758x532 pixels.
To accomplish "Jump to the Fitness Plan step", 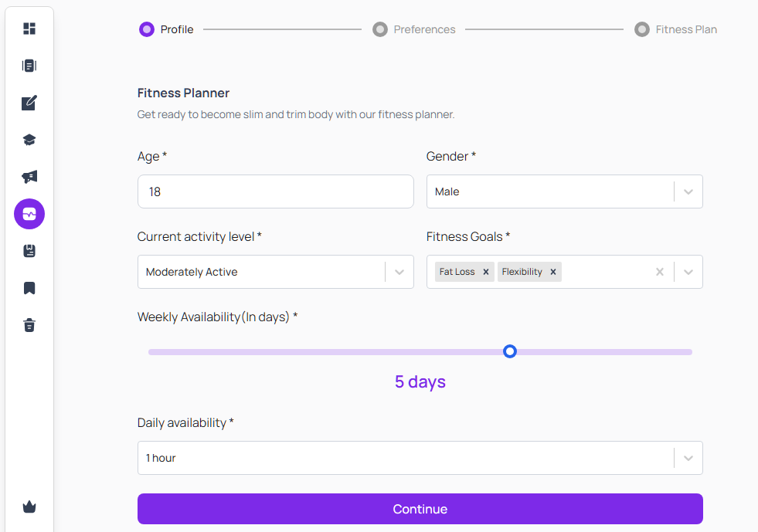I will 676,29.
